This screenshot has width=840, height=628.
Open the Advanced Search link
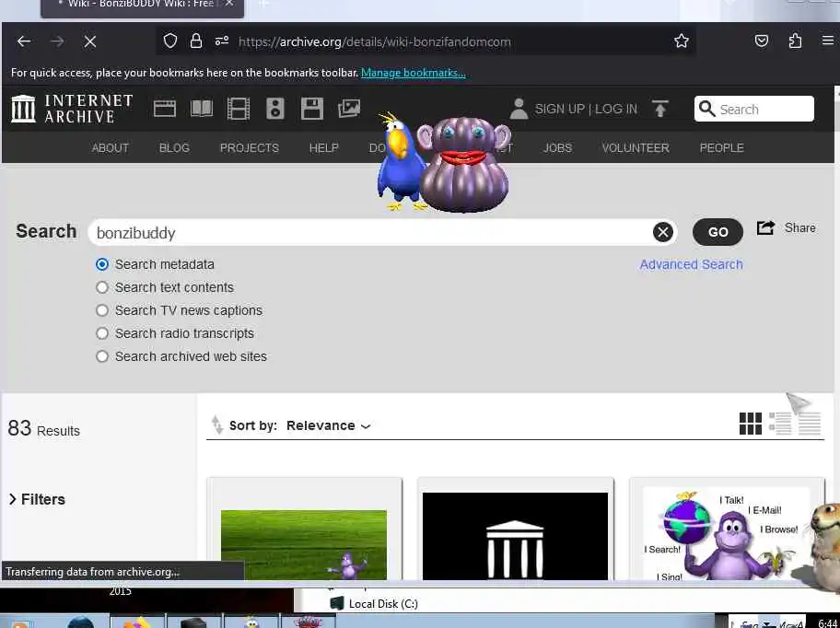tap(691, 264)
